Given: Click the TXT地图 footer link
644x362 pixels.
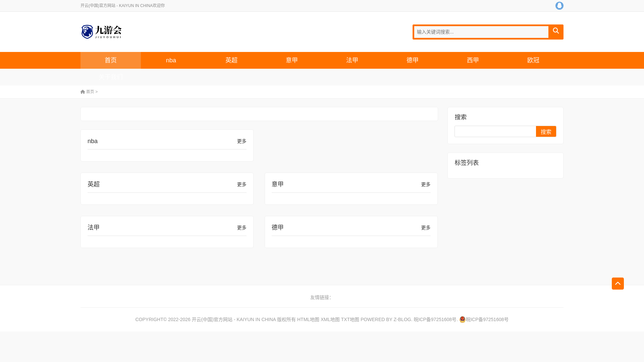Looking at the screenshot, I should [x=350, y=320].
